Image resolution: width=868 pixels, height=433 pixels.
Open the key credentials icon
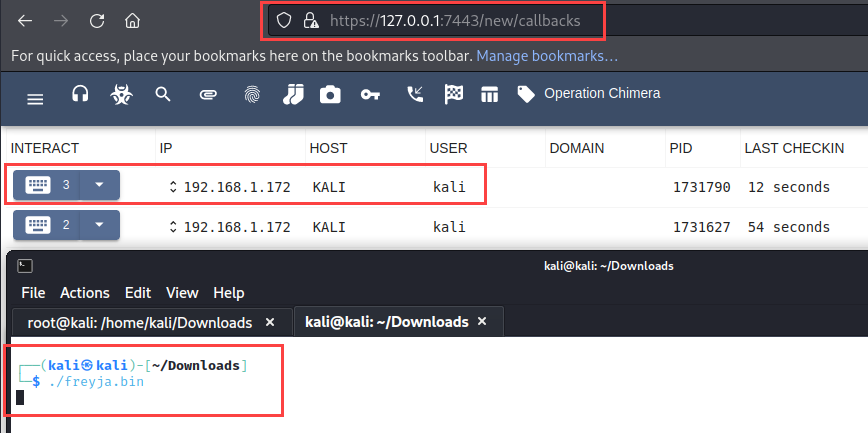click(x=370, y=95)
